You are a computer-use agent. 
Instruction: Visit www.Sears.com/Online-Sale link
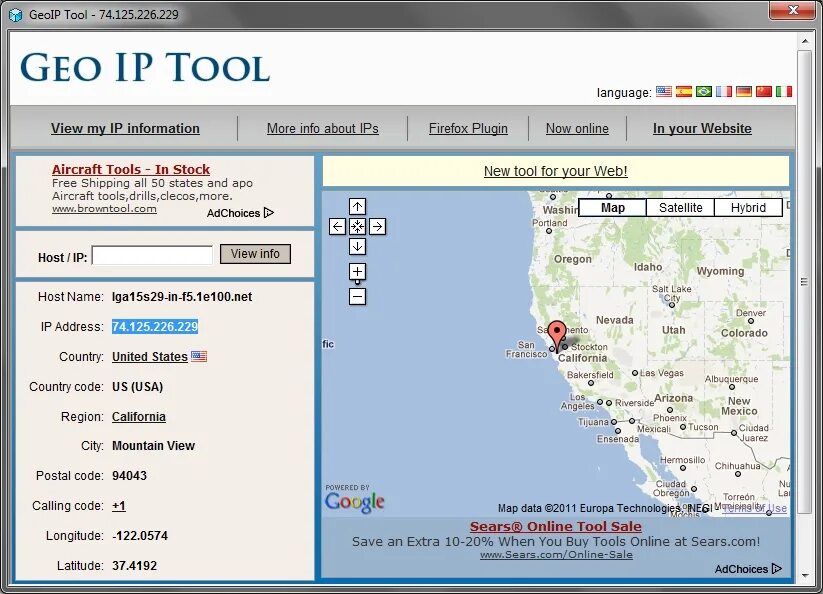(x=556, y=555)
